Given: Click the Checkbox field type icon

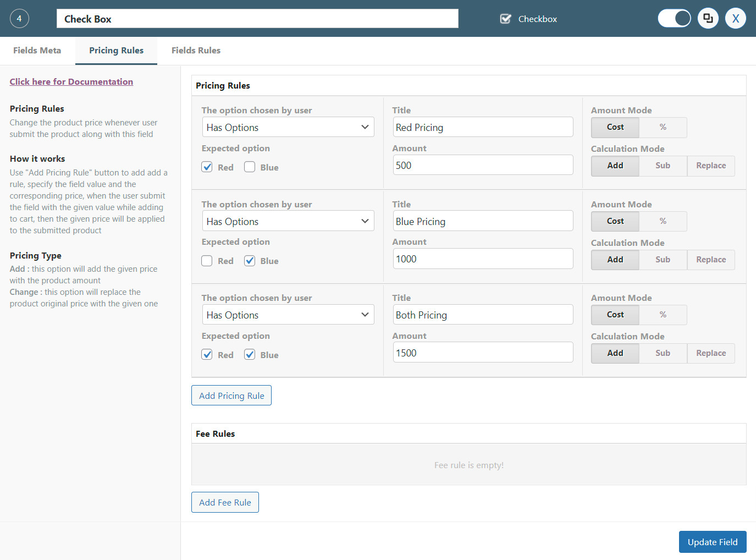Looking at the screenshot, I should coord(505,19).
